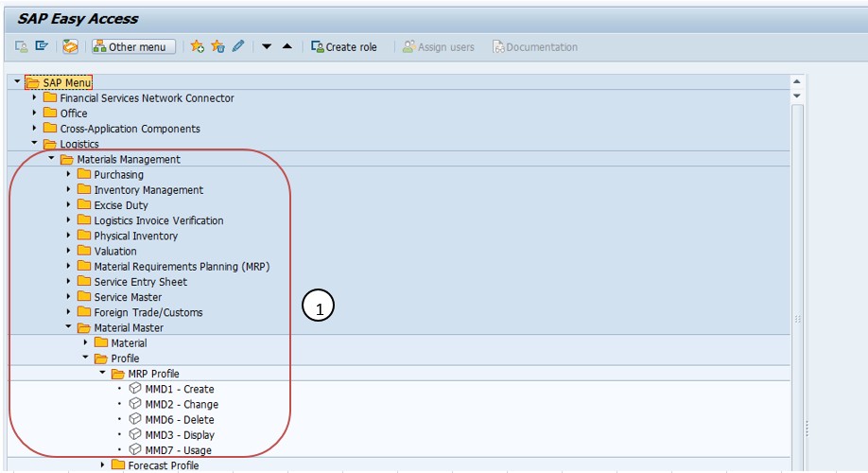Click the Change Favorites pencil icon
This screenshot has height=473, width=868.
click(x=238, y=46)
